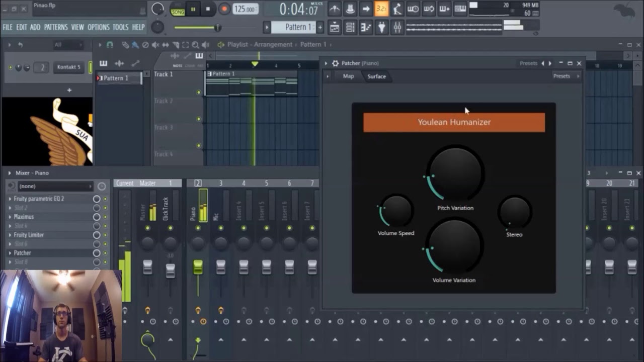Click the Youlean Humanizer orange banner
This screenshot has height=362, width=644.
coord(454,122)
